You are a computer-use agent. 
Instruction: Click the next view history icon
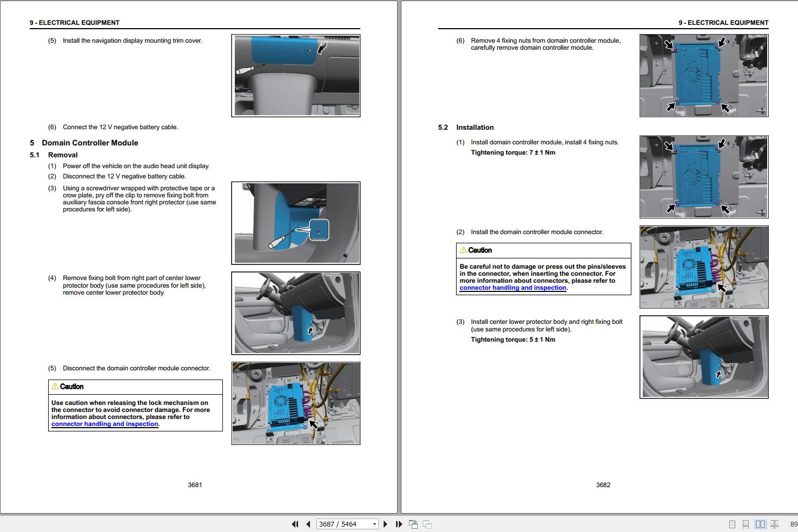[427, 524]
